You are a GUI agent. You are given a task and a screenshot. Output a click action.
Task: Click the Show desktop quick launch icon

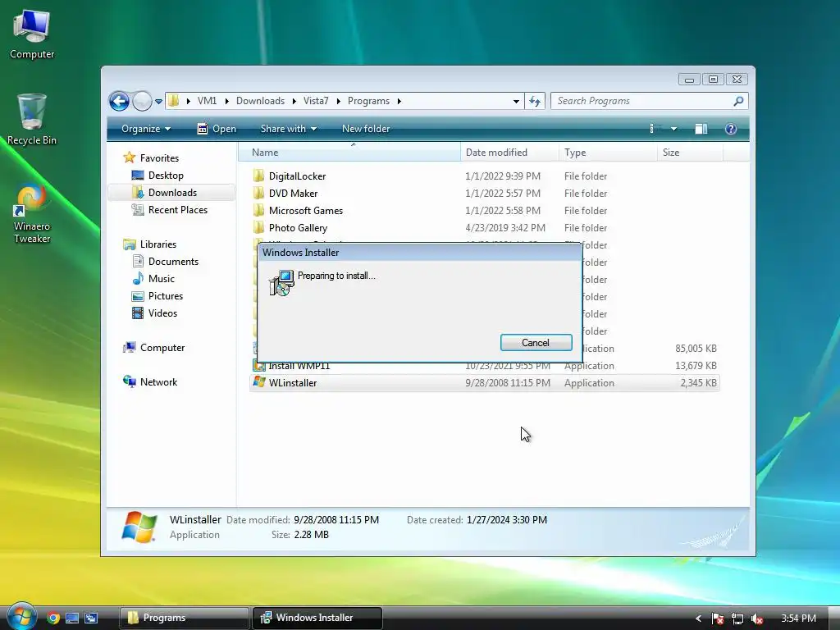click(72, 618)
